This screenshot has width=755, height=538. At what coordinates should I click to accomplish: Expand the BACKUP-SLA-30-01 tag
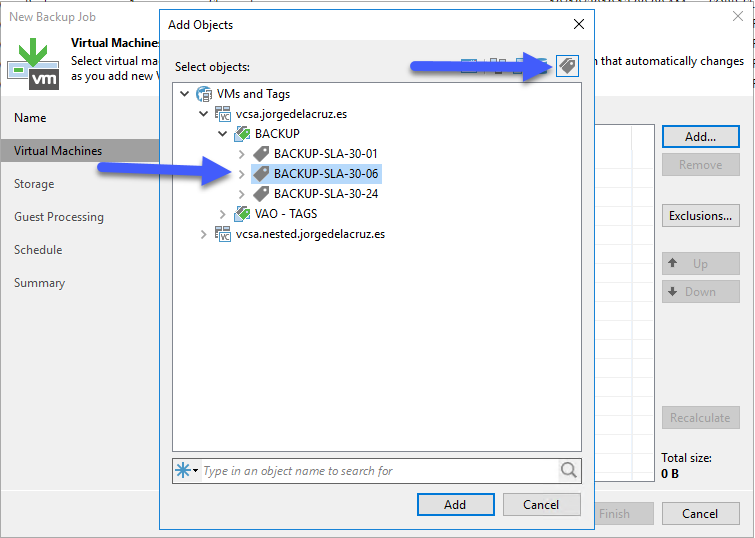click(242, 154)
